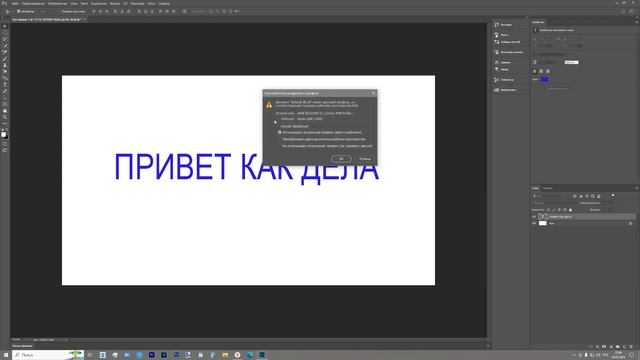Image resolution: width=640 pixels, height=360 pixels.
Task: Click the add layer style fx icon
Action: point(598,347)
